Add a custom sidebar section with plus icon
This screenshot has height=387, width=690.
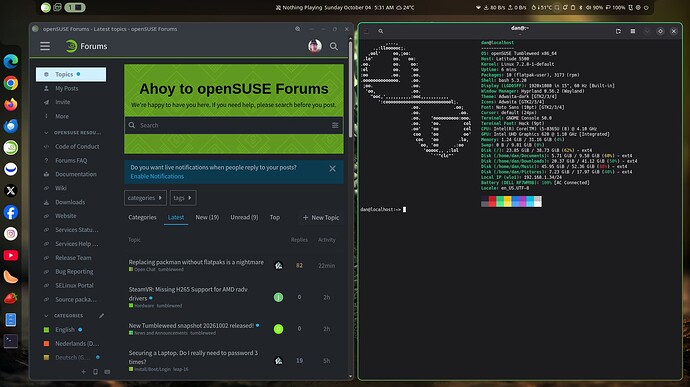84,372
